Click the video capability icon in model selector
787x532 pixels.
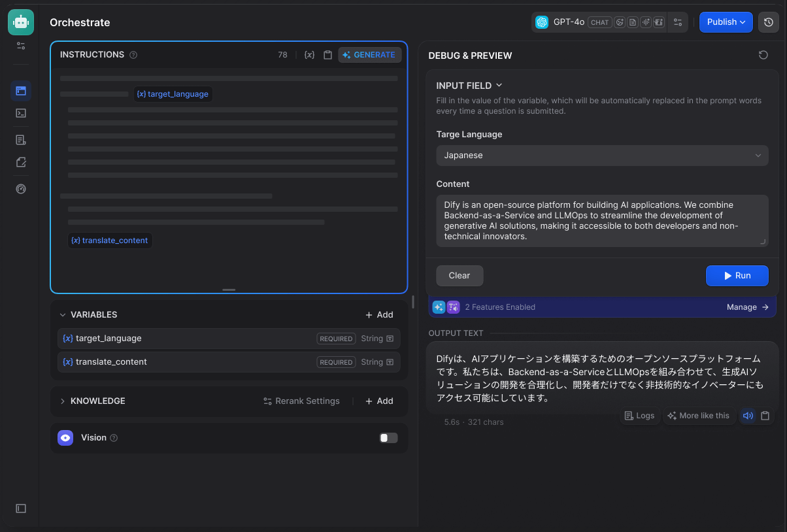tap(659, 22)
